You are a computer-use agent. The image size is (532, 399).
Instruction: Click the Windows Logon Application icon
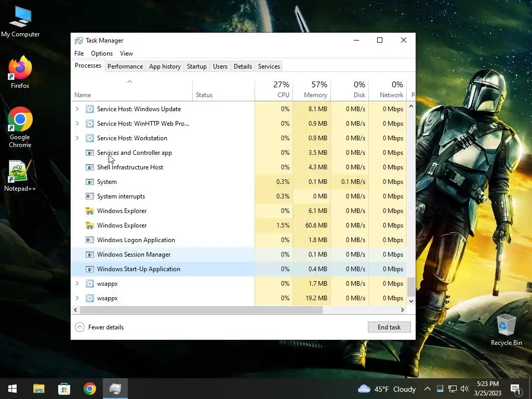[x=89, y=240]
